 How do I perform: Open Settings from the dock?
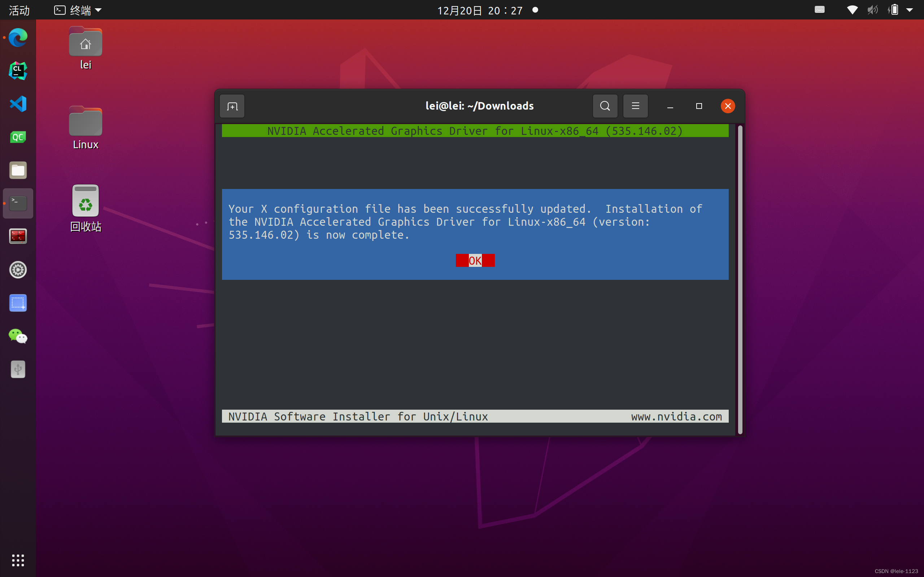coord(18,270)
